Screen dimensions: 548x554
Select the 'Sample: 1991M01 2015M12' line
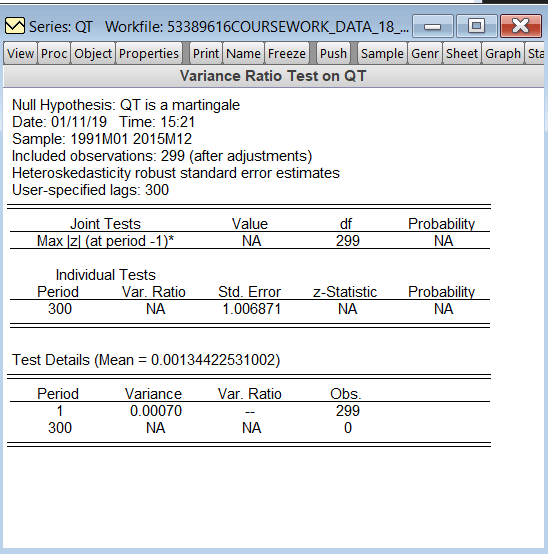(102, 139)
